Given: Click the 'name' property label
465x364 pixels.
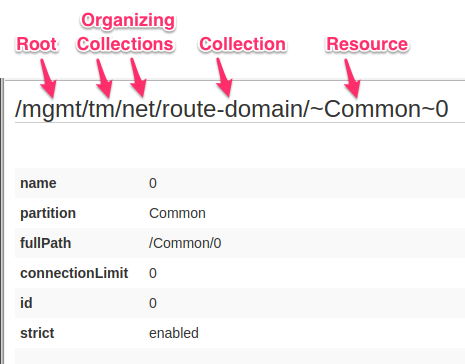Looking at the screenshot, I should coord(38,183).
